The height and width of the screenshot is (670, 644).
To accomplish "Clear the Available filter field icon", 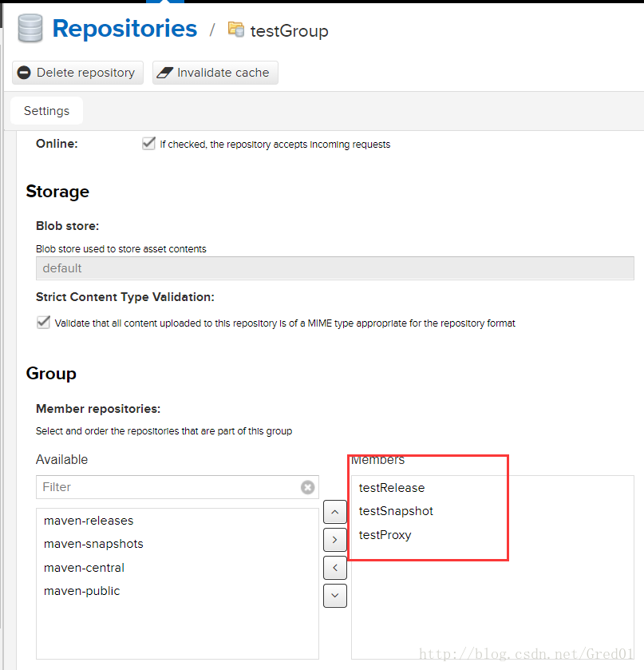I will (x=307, y=487).
